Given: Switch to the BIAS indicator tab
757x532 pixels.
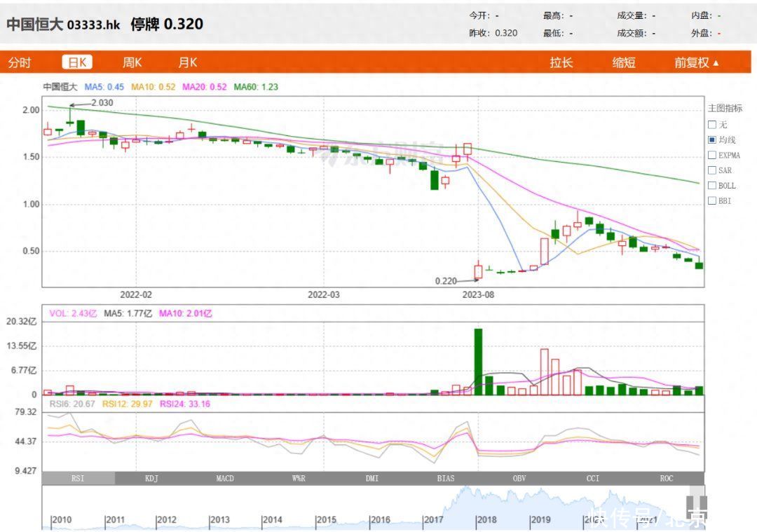Looking at the screenshot, I should click(x=446, y=479).
